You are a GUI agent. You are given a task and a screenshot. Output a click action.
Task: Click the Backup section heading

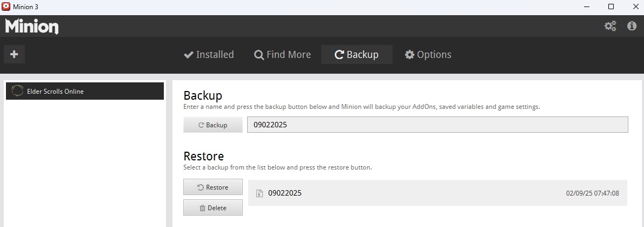click(x=203, y=95)
